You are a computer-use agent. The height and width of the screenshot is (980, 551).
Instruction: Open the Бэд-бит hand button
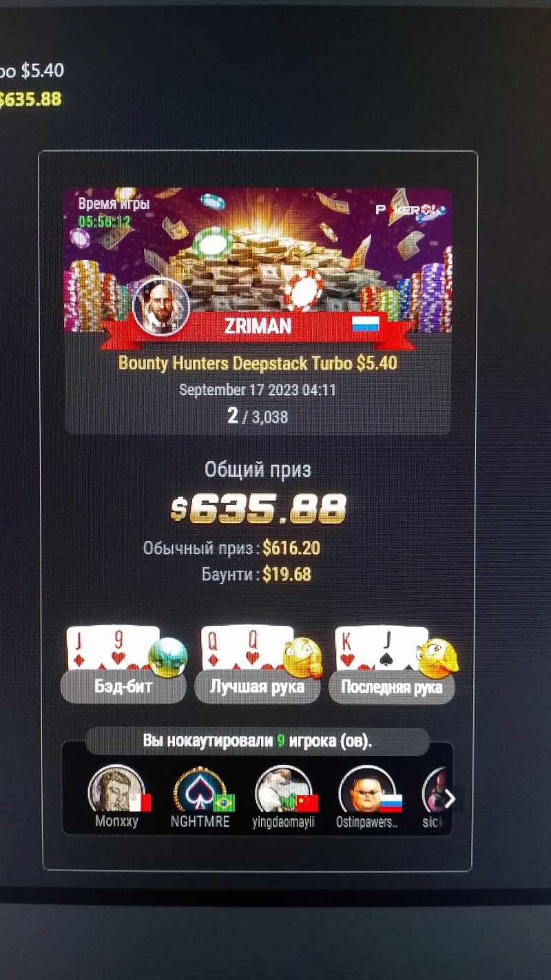(x=123, y=687)
